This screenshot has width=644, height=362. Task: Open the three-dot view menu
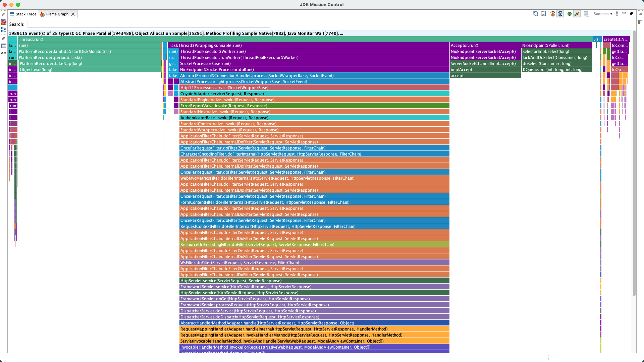[x=617, y=14]
